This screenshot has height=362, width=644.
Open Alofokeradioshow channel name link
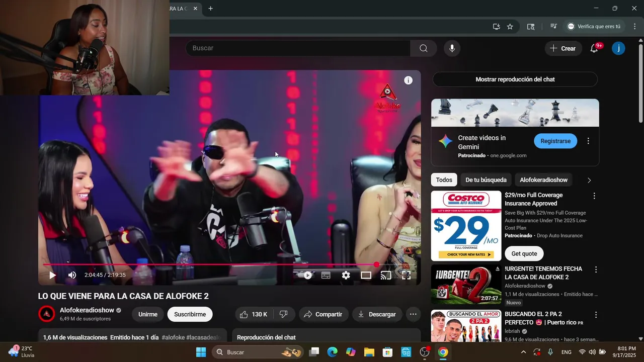tap(87, 310)
